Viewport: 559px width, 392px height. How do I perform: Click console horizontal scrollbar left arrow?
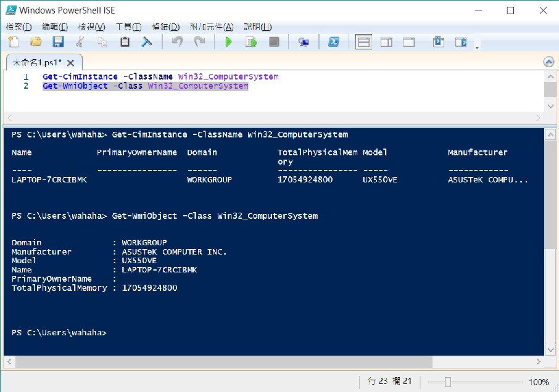pos(10,362)
